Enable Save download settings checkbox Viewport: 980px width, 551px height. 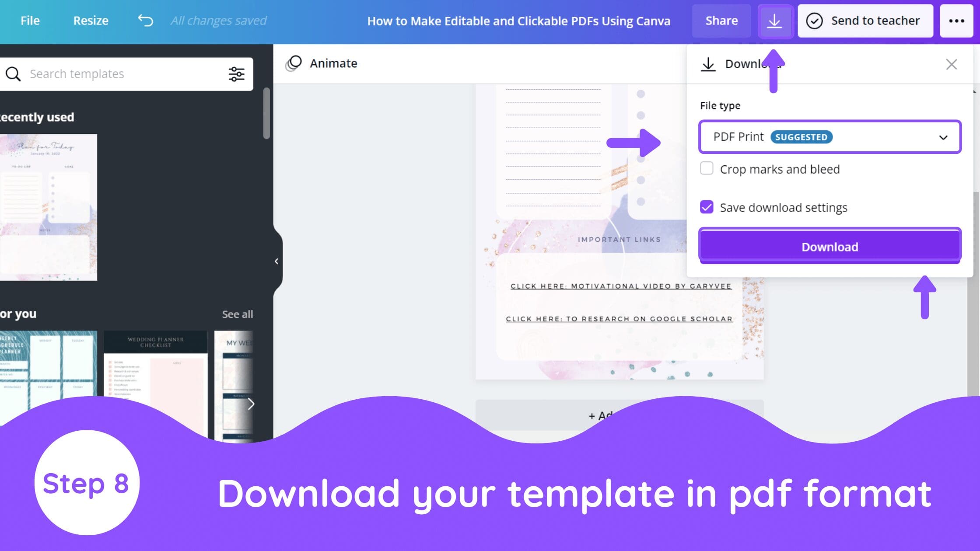(707, 207)
